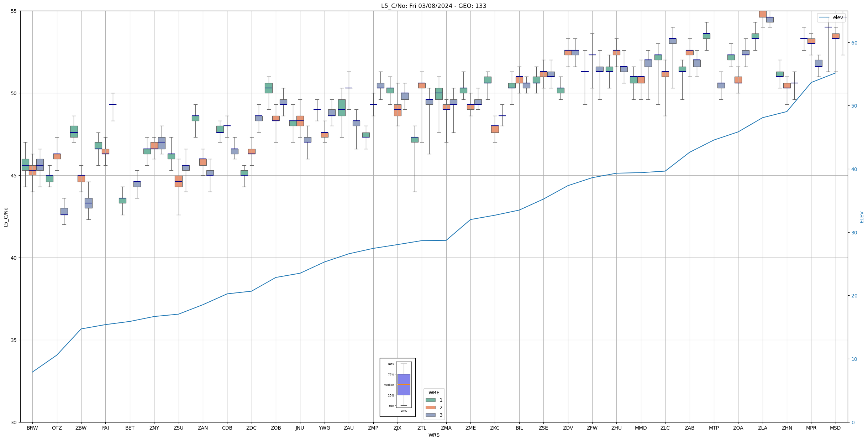The height and width of the screenshot is (441, 868).
Task: Click the blue-gray WRE 3 legend swatch
Action: point(430,415)
